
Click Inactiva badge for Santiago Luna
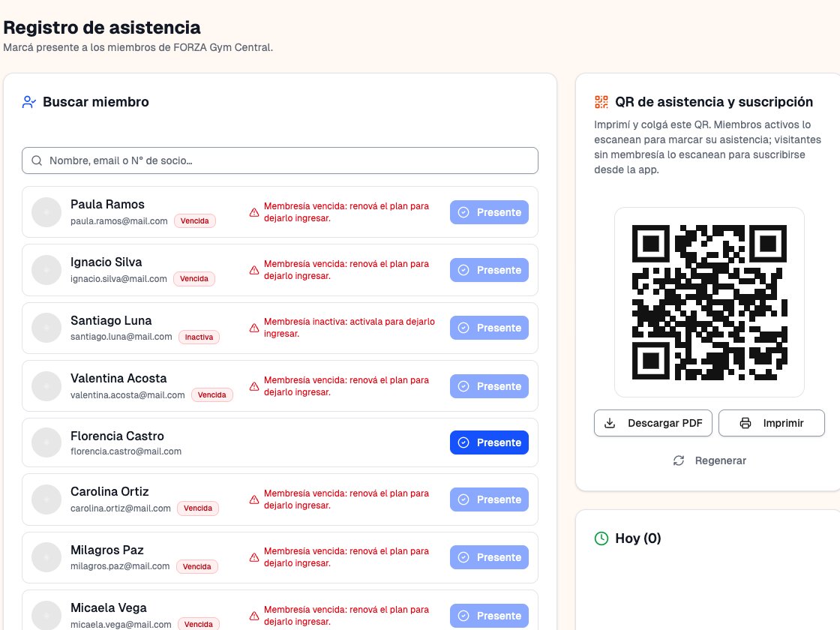[x=199, y=337]
